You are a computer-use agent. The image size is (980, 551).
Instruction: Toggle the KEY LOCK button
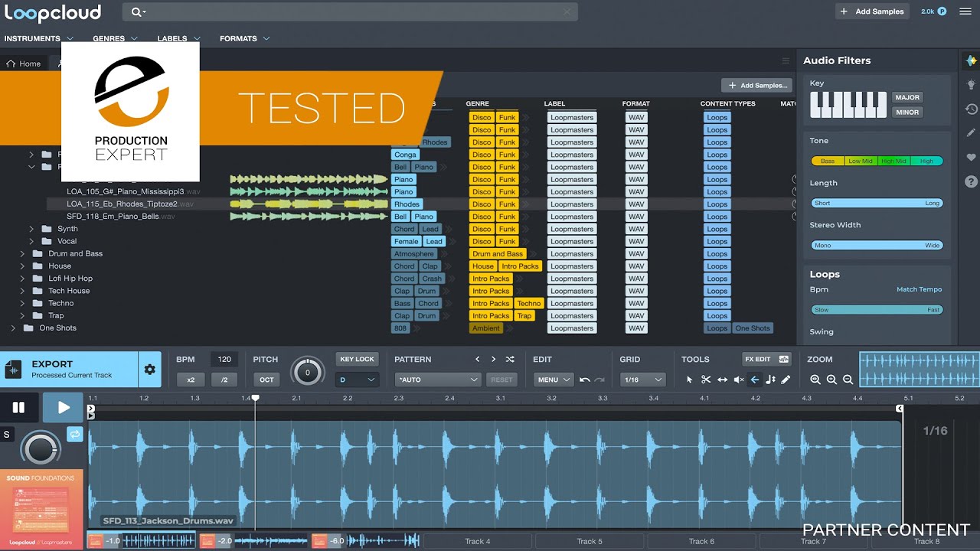click(x=357, y=359)
